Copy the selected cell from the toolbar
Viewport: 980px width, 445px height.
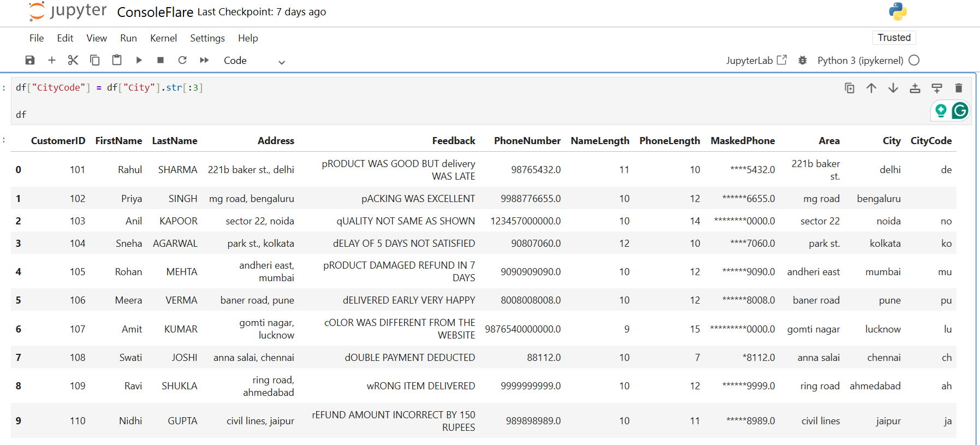coord(95,60)
